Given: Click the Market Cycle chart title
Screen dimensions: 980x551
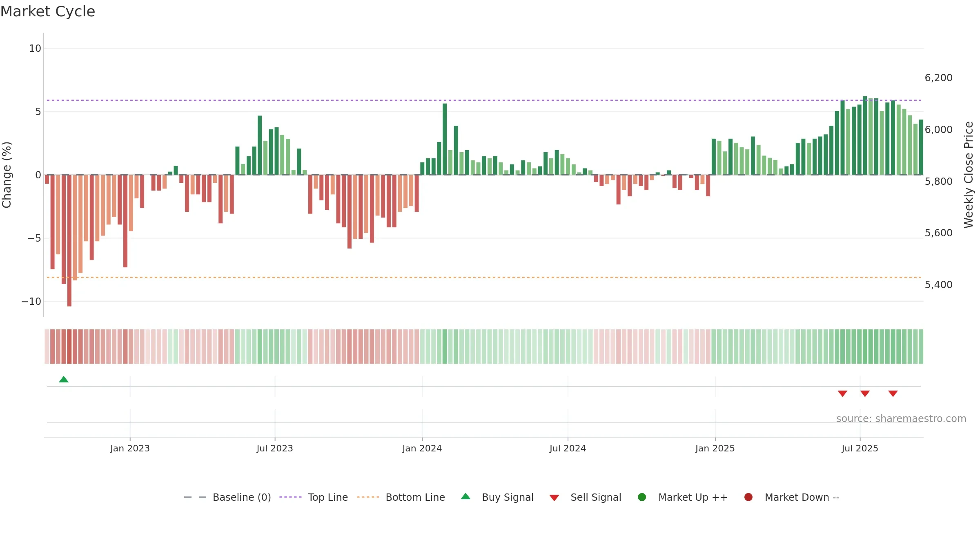Looking at the screenshot, I should 48,11.
